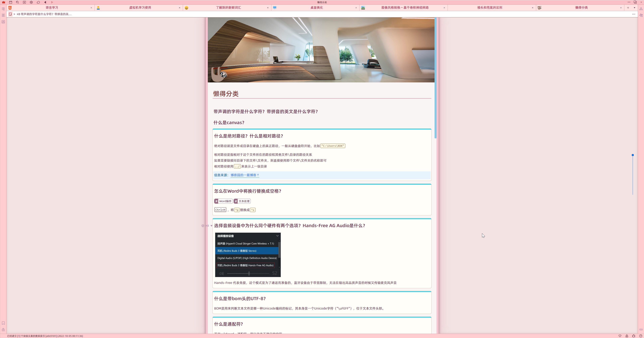Switch to the 桌面美化 tab
Image resolution: width=644 pixels, height=338 pixels.
click(316, 8)
